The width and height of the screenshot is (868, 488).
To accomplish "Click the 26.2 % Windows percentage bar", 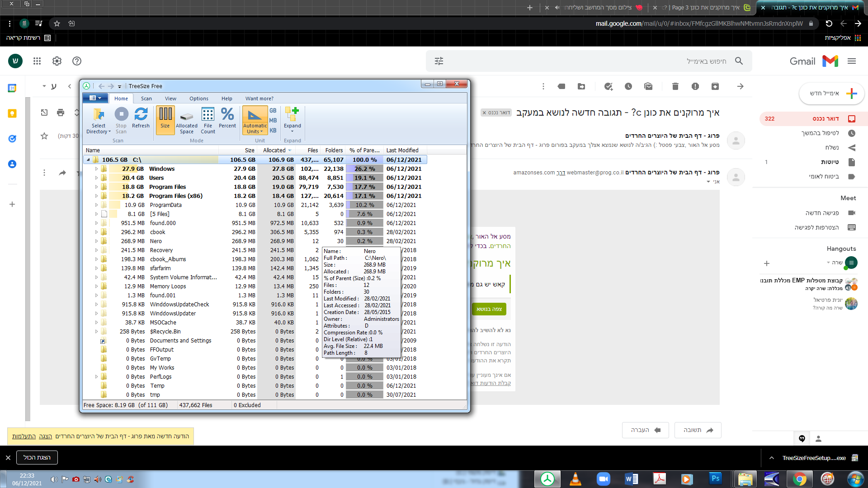I will coord(364,169).
